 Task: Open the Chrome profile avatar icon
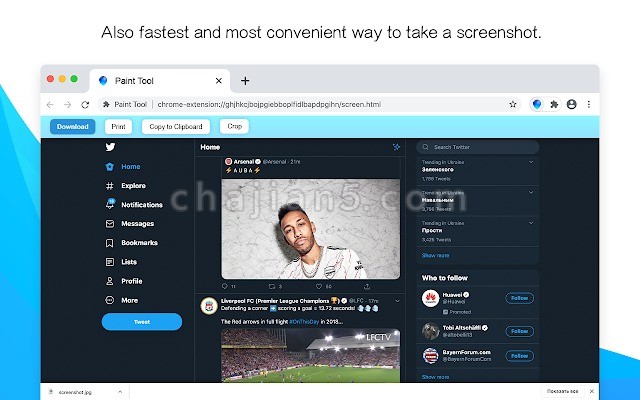(x=571, y=104)
